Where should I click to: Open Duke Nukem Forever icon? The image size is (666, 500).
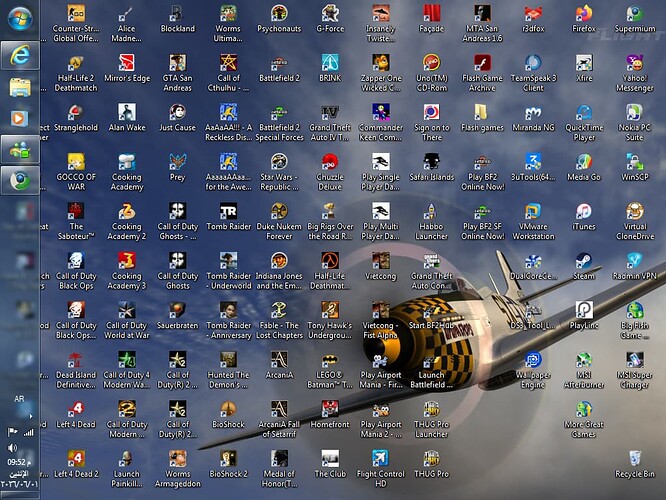coord(279,222)
